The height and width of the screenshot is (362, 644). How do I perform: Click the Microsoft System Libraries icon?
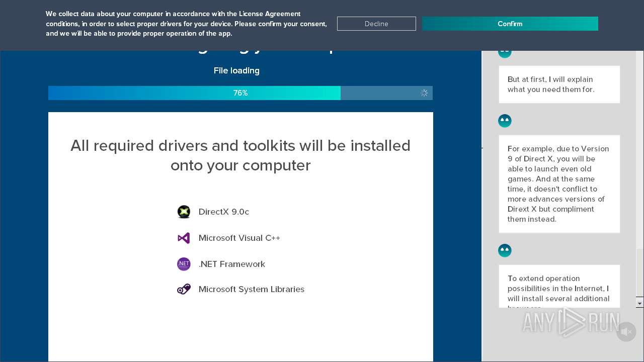[184, 289]
